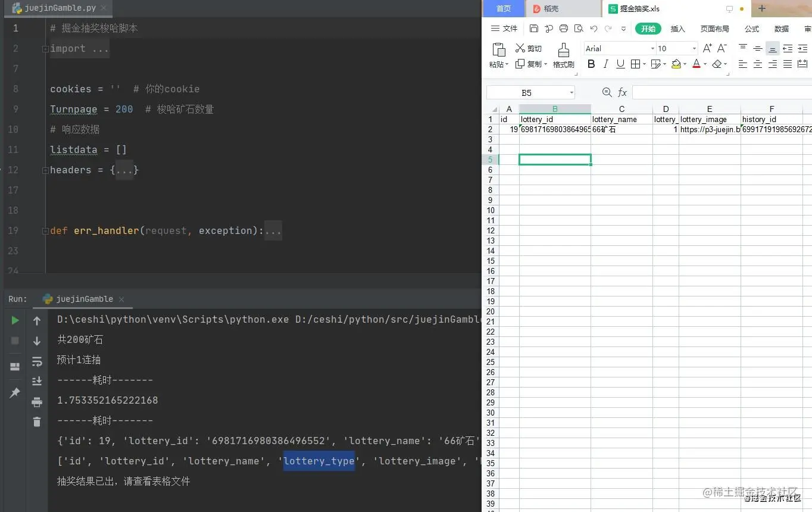Decrease font size with A- icon
This screenshot has height=512, width=812.
[x=722, y=48]
